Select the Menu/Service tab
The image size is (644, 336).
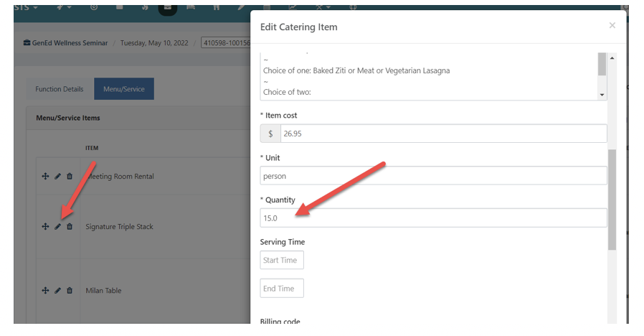tap(124, 89)
